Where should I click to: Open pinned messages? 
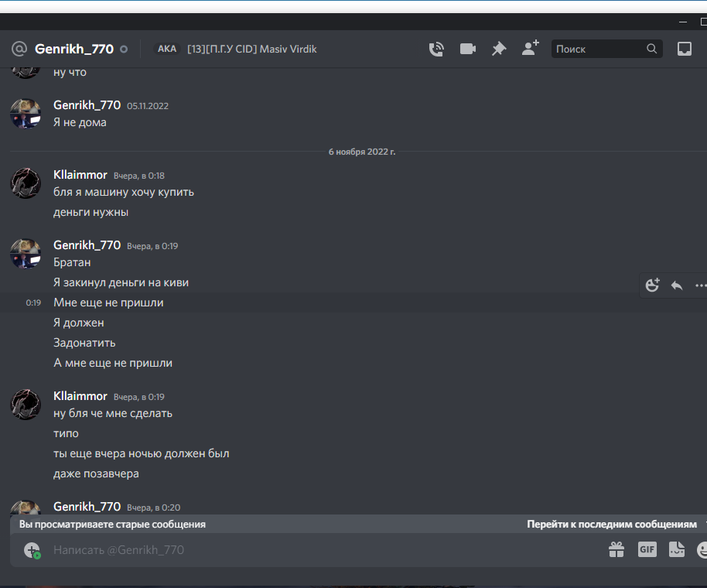499,49
